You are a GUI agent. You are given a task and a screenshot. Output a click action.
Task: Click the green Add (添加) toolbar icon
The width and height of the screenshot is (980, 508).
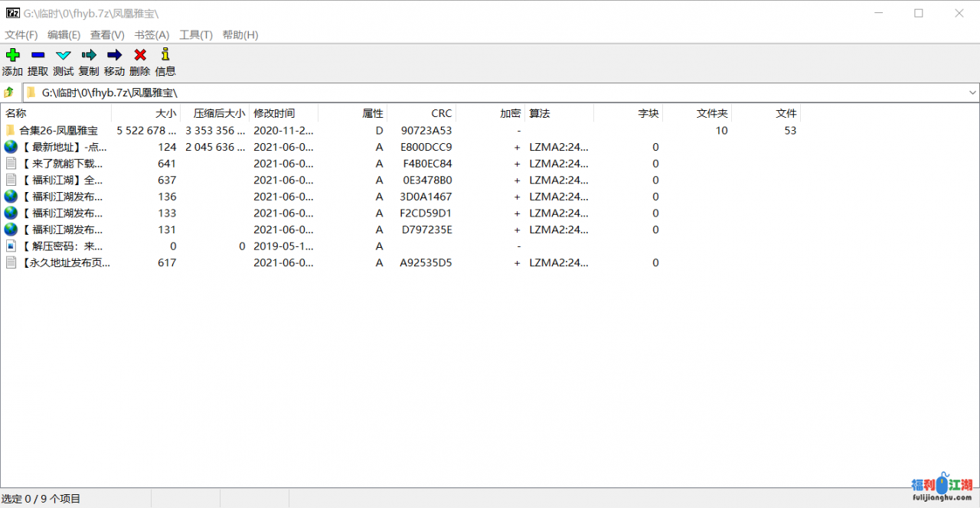point(12,55)
